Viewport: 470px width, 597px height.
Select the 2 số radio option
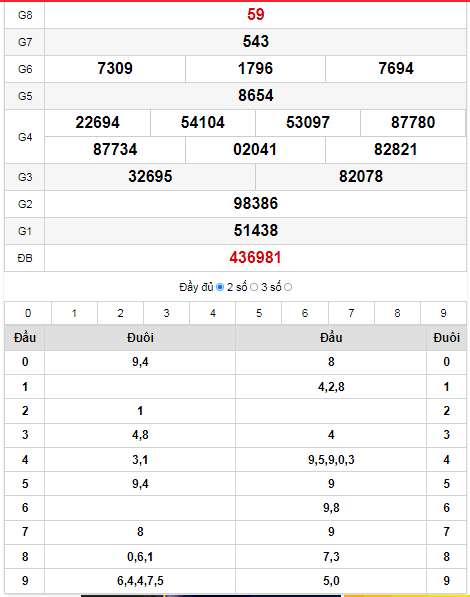coord(254,287)
